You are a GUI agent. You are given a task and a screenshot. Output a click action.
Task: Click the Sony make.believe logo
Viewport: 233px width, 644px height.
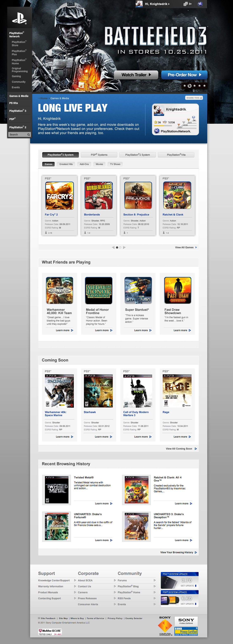coord(186,621)
